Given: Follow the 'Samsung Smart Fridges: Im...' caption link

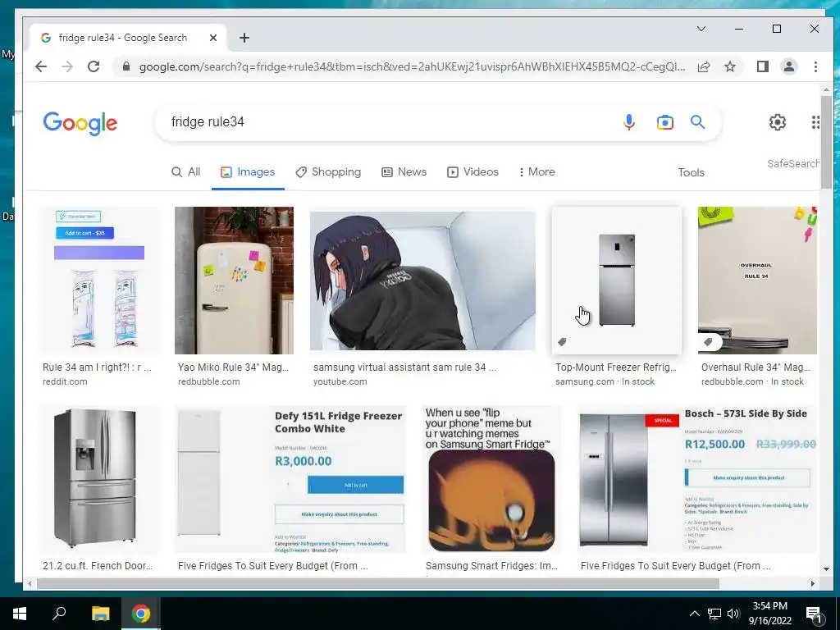Looking at the screenshot, I should pyautogui.click(x=491, y=566).
